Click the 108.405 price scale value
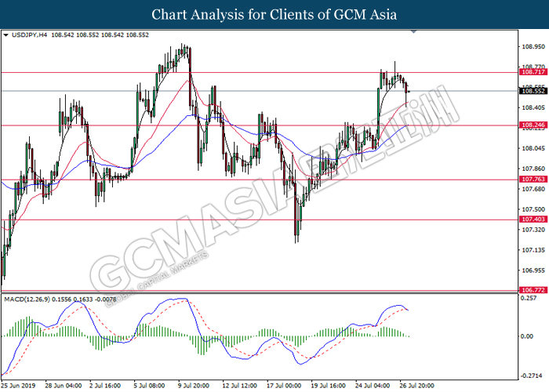This screenshot has width=549, height=392. [x=533, y=108]
